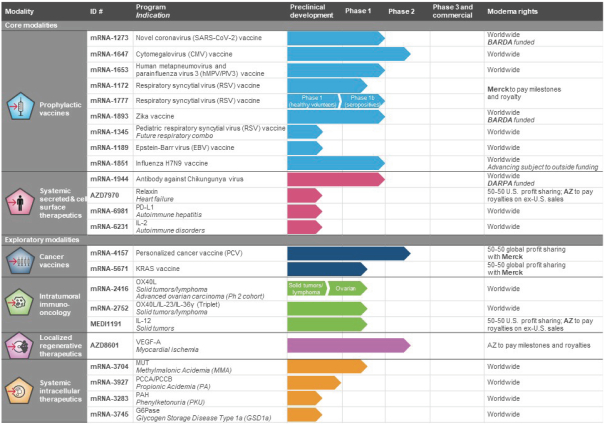Click the mRNA-4157 program ID
The image size is (605, 426).
[x=108, y=253]
